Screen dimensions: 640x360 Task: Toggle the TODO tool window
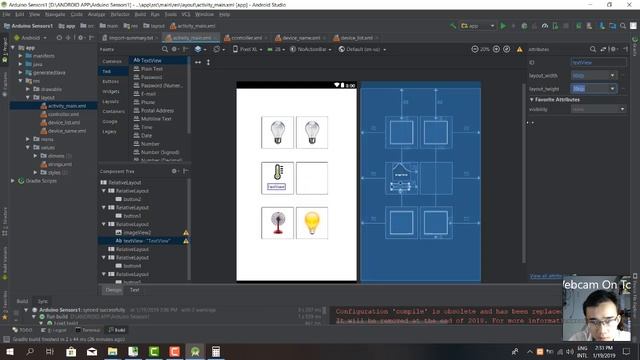22,330
